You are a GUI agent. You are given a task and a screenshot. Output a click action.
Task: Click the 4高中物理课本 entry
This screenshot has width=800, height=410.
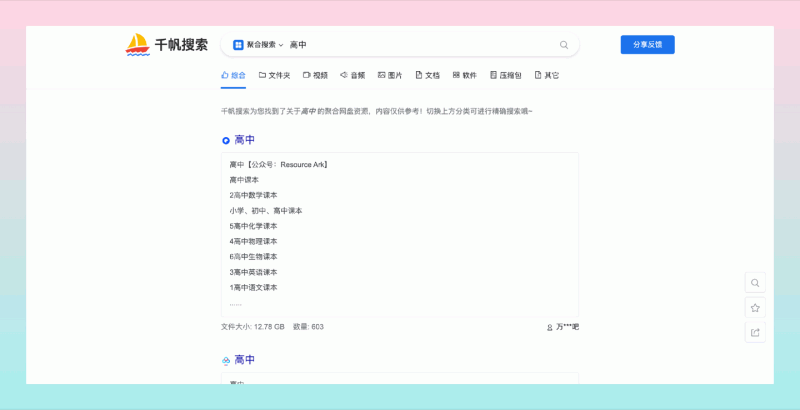click(x=253, y=241)
